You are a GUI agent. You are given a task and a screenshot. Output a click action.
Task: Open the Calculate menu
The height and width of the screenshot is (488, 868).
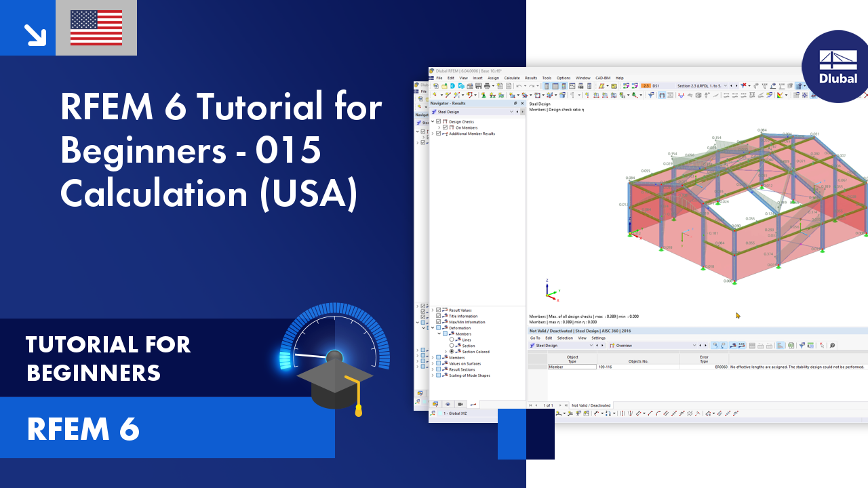tap(511, 78)
